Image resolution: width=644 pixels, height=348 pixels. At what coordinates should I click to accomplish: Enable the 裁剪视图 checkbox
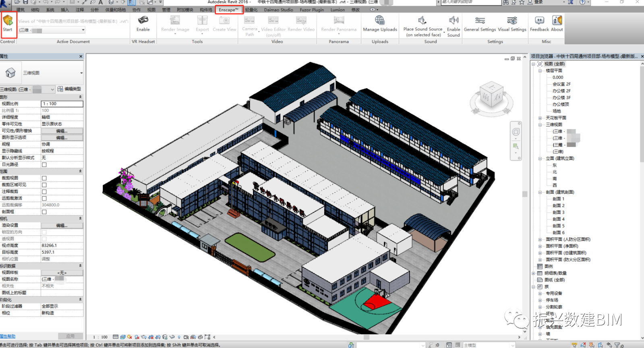[x=44, y=178]
